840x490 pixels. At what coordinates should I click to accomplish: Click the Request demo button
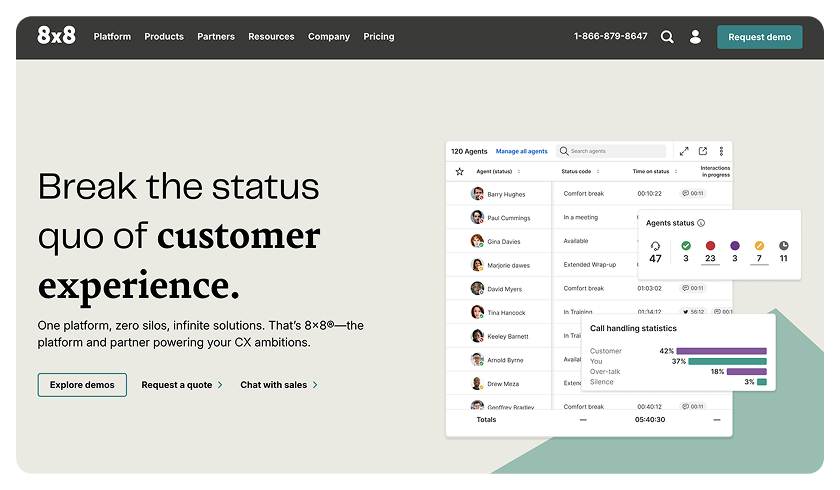[x=760, y=37]
